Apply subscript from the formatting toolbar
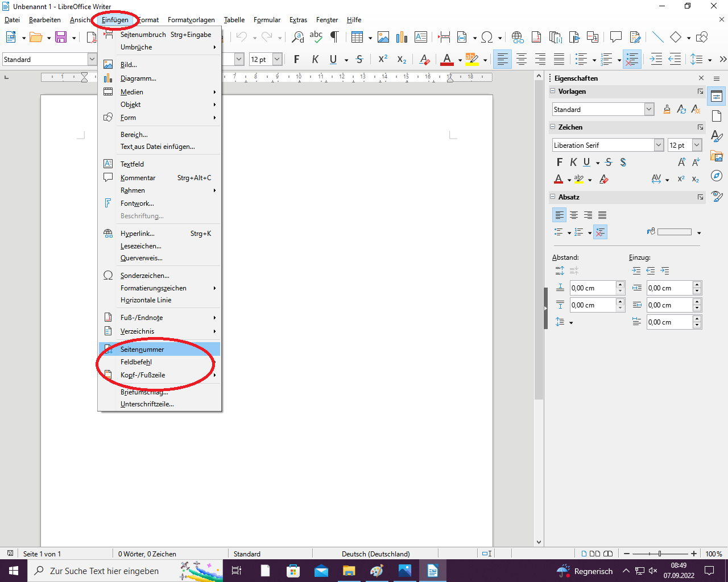The image size is (728, 582). point(402,59)
